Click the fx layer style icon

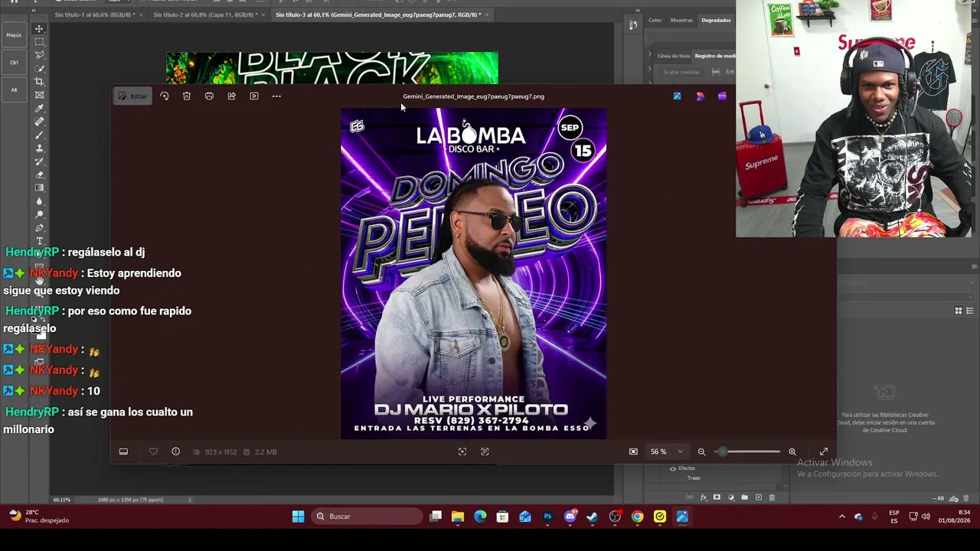tap(704, 497)
